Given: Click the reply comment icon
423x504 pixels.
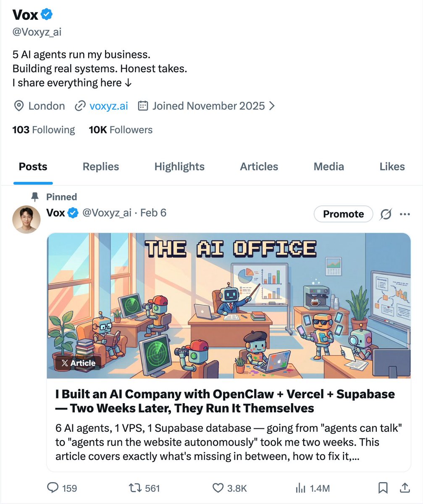Looking at the screenshot, I should pos(53,488).
